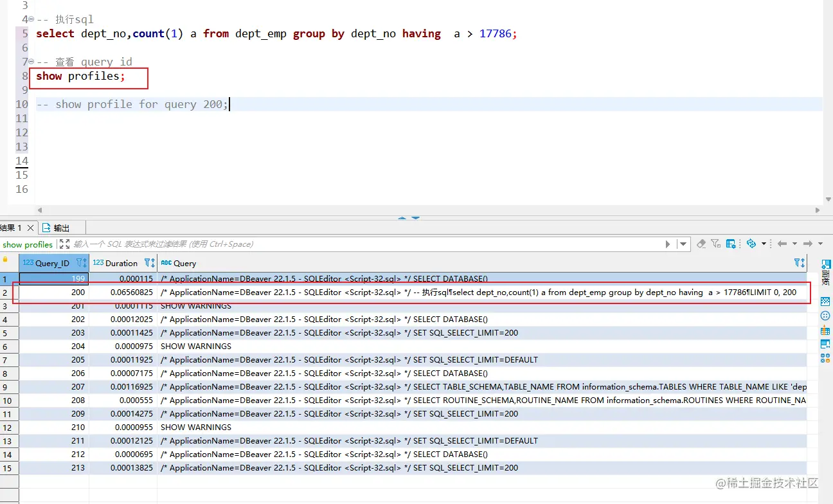Focus the SQL filter expression field
Screen dimensions: 833x504
coord(366,244)
